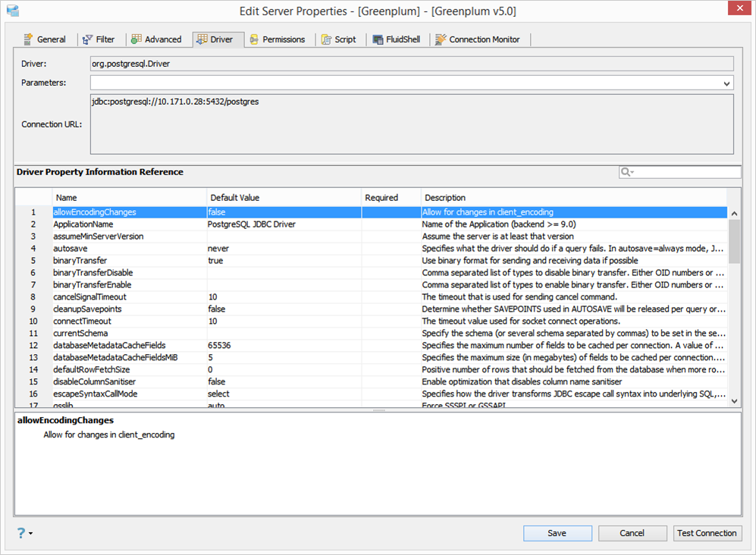
Task: Click the Save button
Action: point(557,533)
